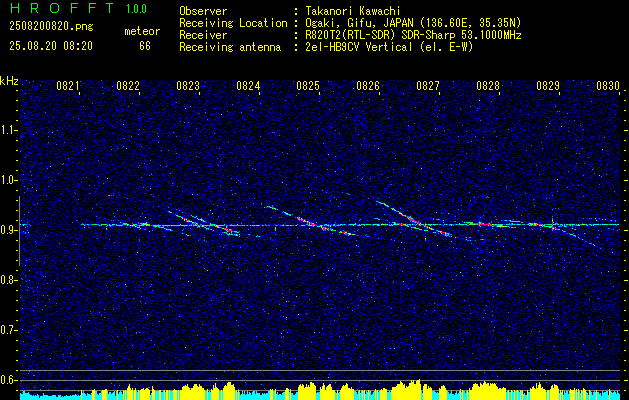
Task: Click the meteor echo streak near 0823
Action: pyautogui.click(x=202, y=223)
